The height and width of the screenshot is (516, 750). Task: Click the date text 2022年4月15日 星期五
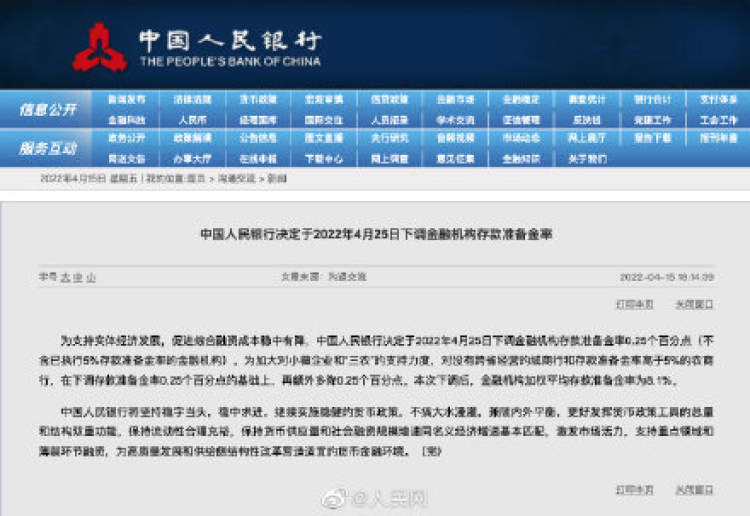[88, 179]
